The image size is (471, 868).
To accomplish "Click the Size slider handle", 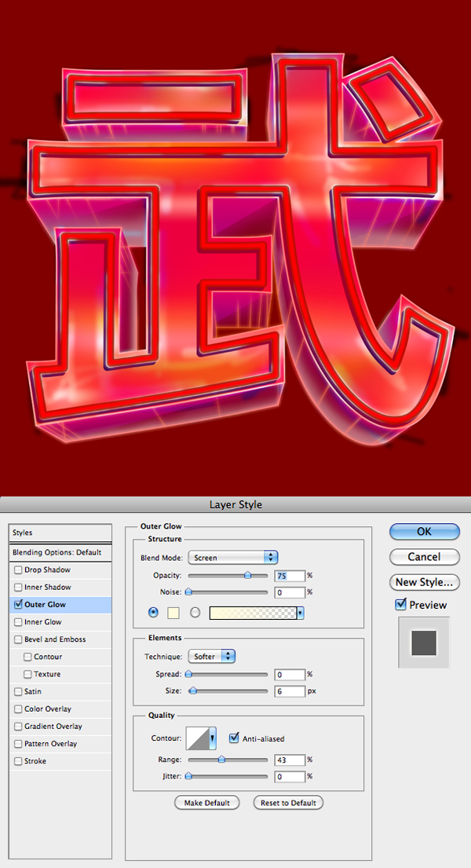I will [x=192, y=691].
